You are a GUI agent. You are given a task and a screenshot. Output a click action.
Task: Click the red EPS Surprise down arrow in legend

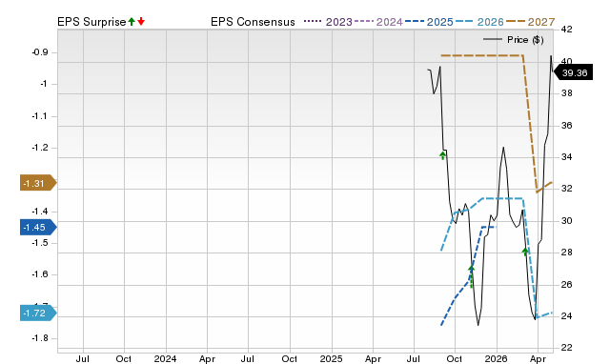click(x=141, y=22)
